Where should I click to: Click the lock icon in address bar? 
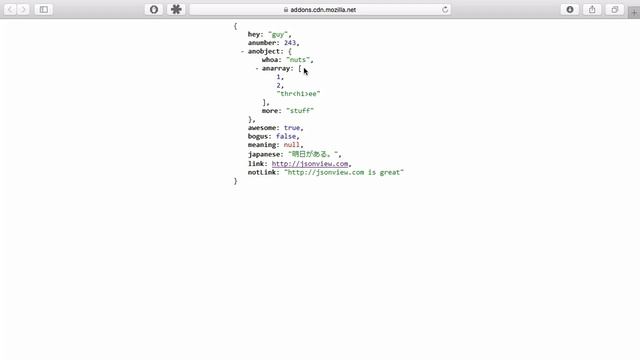coord(286,10)
